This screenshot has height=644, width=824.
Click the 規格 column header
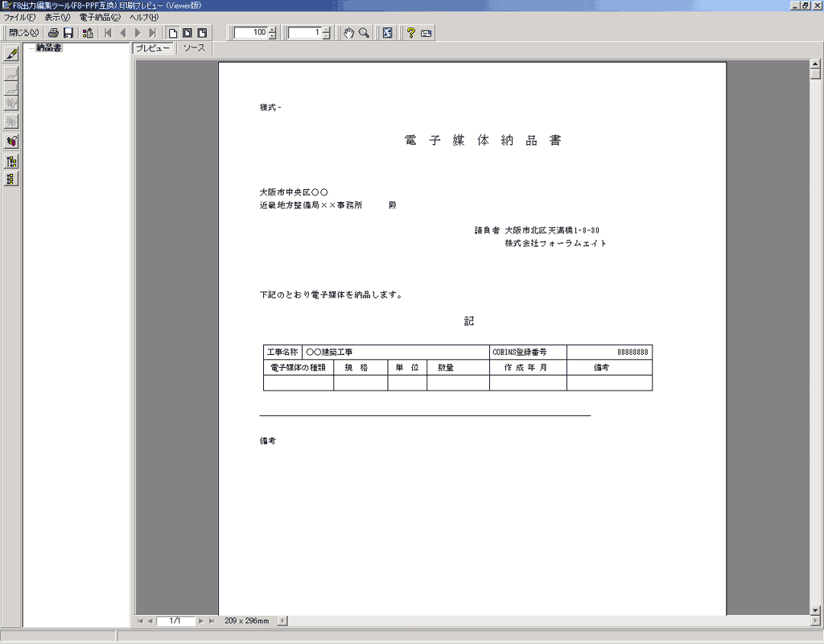(x=360, y=367)
